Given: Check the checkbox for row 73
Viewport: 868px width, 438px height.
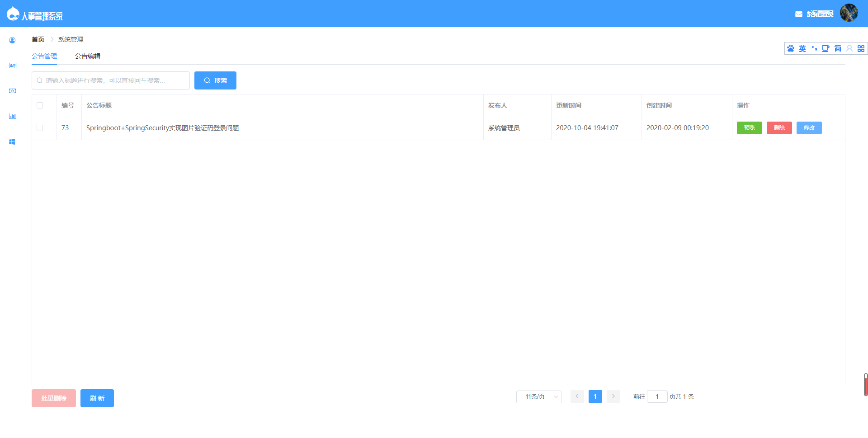Looking at the screenshot, I should [x=40, y=128].
